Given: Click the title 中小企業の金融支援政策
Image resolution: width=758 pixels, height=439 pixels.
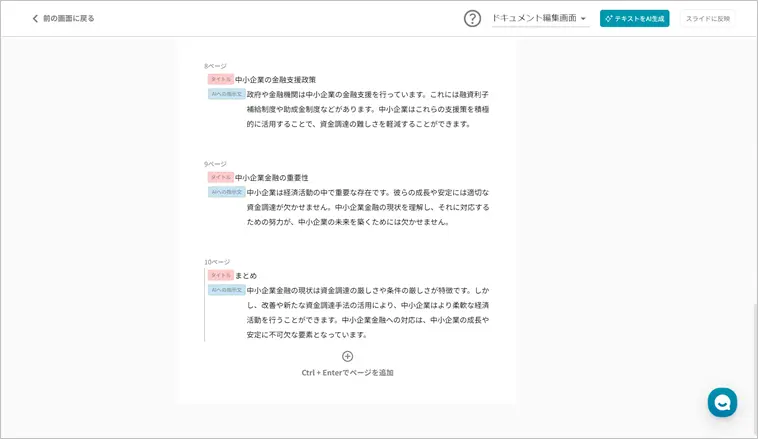Looking at the screenshot, I should click(x=275, y=80).
